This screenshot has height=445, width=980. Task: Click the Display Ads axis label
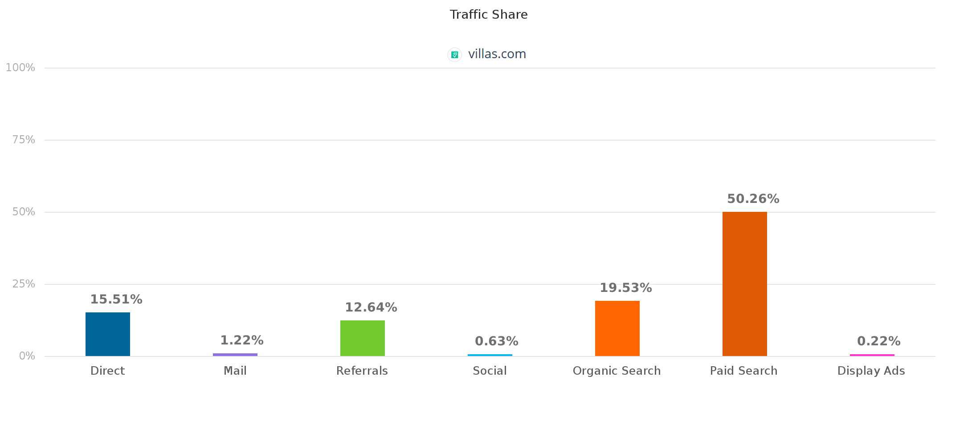[871, 371]
